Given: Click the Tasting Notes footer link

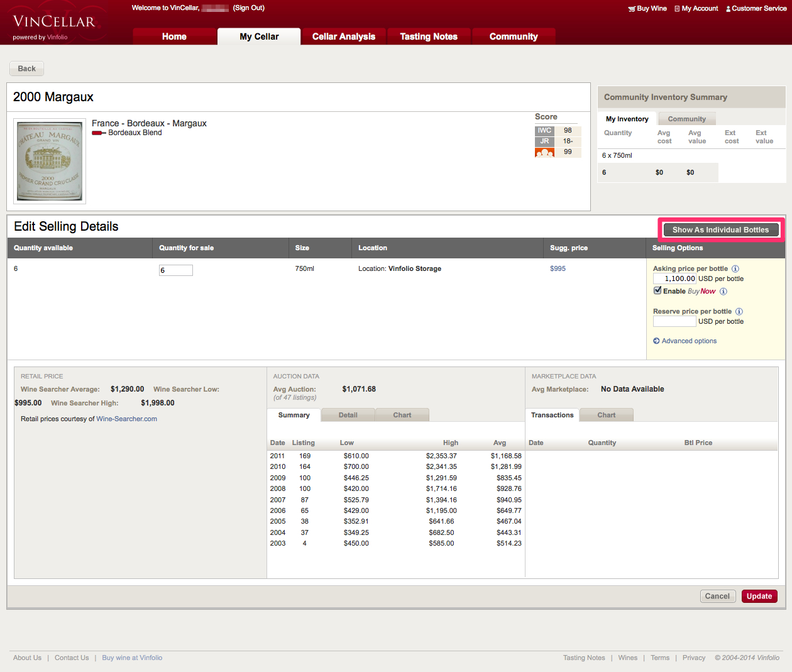Looking at the screenshot, I should tap(584, 658).
